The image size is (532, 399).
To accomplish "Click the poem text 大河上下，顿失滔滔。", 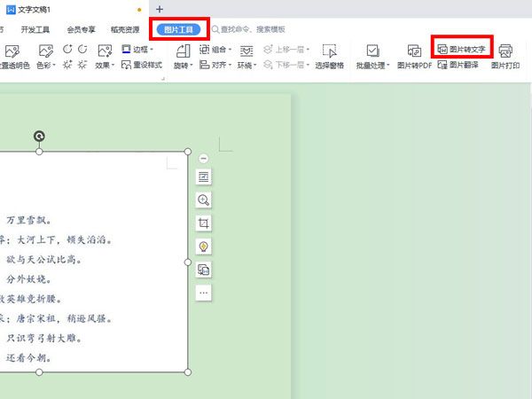I will pos(65,240).
